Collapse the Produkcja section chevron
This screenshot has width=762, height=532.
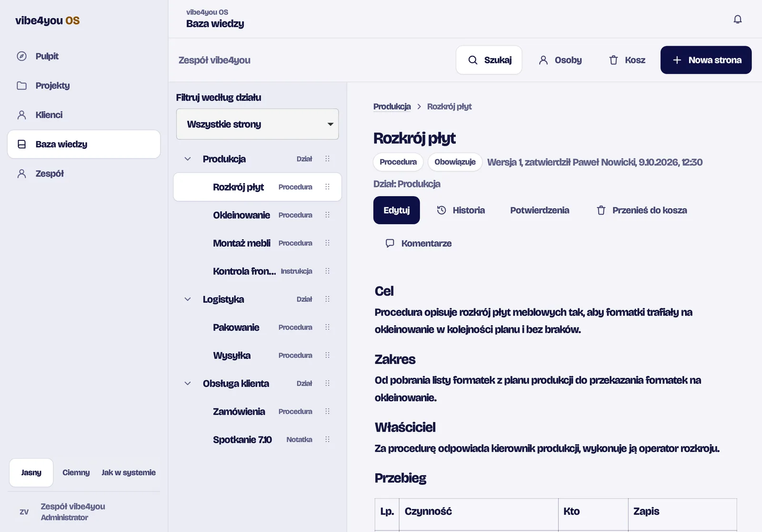[188, 159]
